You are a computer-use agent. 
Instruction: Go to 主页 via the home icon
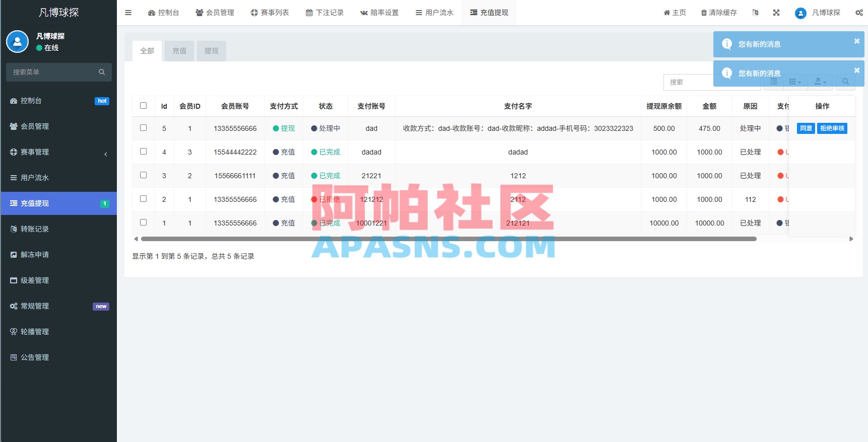pyautogui.click(x=675, y=13)
